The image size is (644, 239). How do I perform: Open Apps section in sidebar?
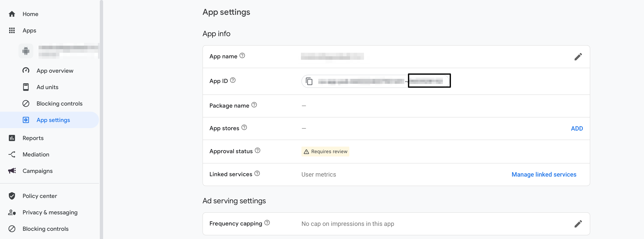tap(29, 31)
